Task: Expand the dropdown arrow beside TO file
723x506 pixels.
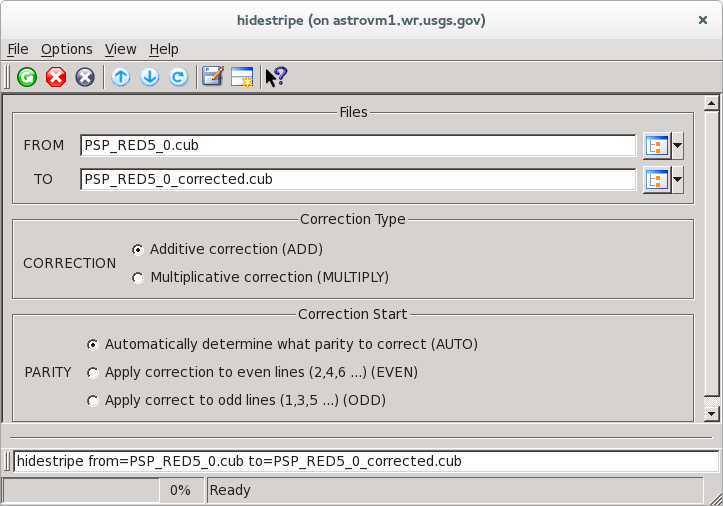Action: (x=678, y=180)
